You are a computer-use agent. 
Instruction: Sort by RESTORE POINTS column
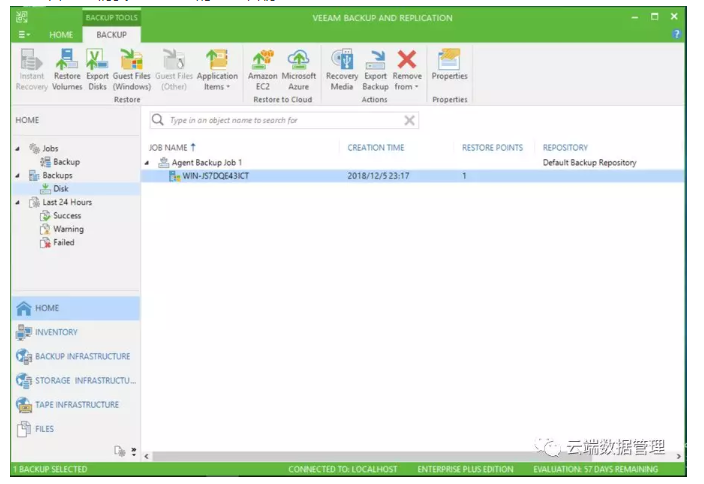tap(493, 147)
